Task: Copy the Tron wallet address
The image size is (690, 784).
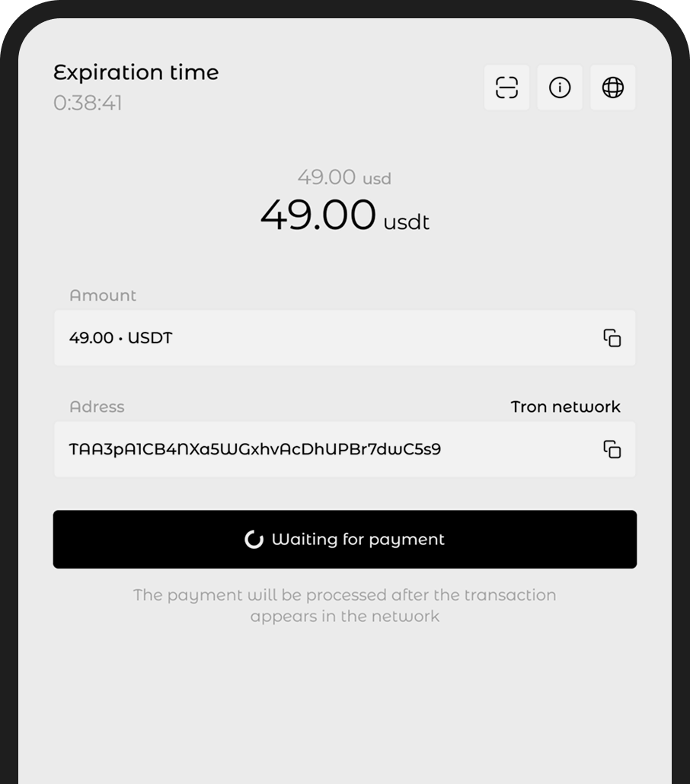Action: pyautogui.click(x=612, y=450)
